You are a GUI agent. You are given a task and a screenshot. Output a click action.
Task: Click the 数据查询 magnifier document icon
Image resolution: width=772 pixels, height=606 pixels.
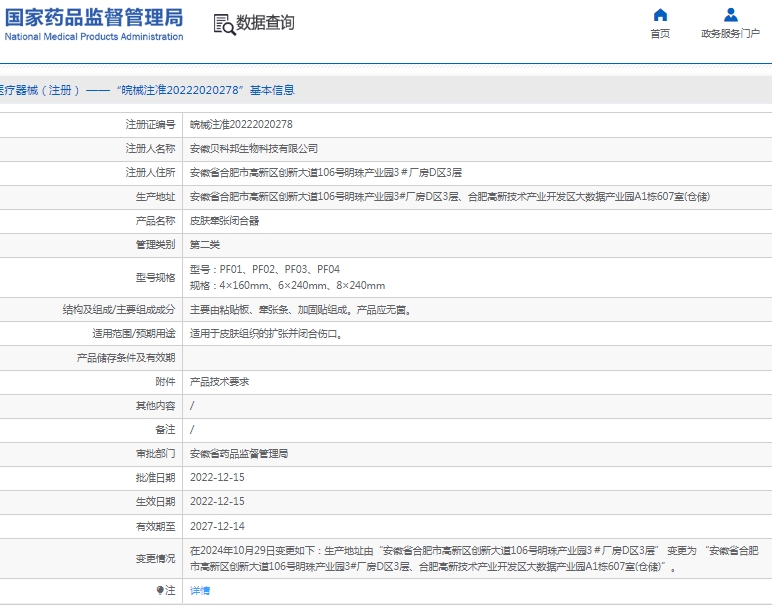[224, 24]
